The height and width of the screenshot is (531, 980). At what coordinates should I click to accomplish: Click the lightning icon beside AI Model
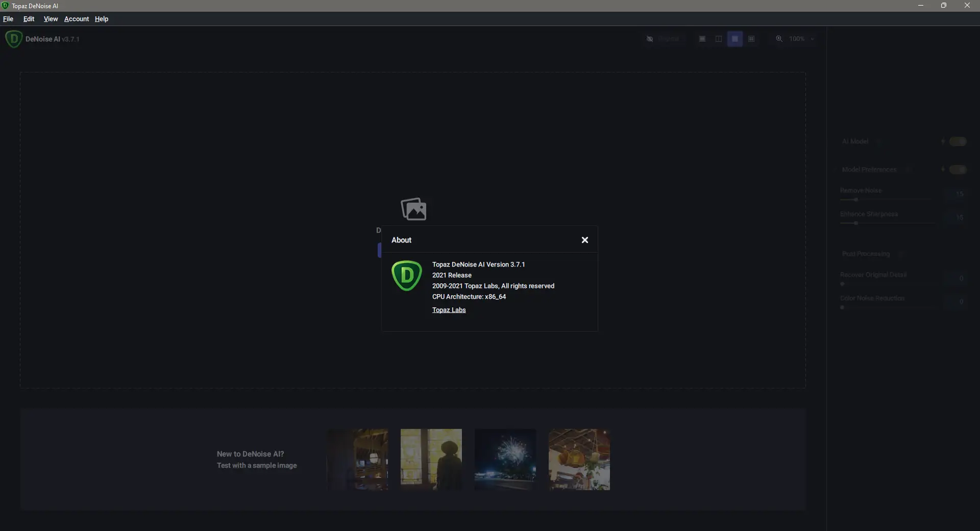coord(943,141)
